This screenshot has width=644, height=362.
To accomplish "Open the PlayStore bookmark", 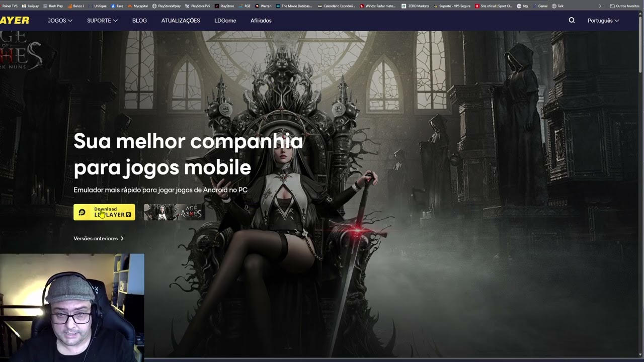I will [x=224, y=6].
